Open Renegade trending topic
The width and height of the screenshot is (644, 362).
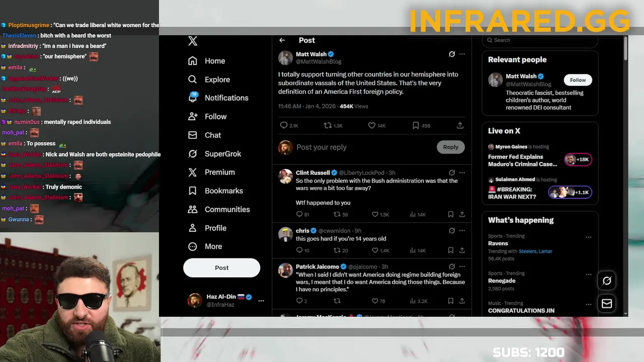tap(502, 281)
